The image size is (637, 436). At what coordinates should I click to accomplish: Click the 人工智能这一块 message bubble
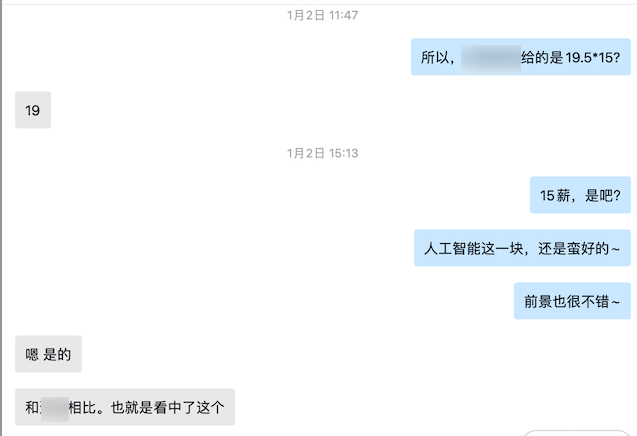click(522, 248)
